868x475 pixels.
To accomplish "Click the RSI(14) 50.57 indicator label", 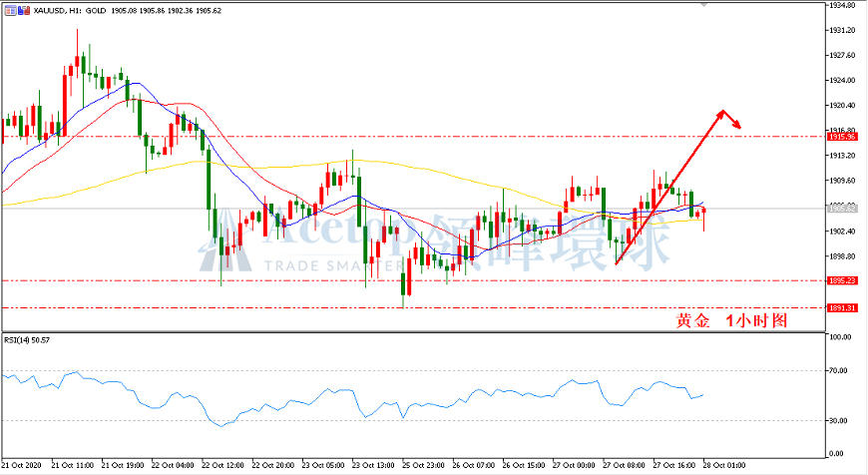I will pyautogui.click(x=27, y=340).
